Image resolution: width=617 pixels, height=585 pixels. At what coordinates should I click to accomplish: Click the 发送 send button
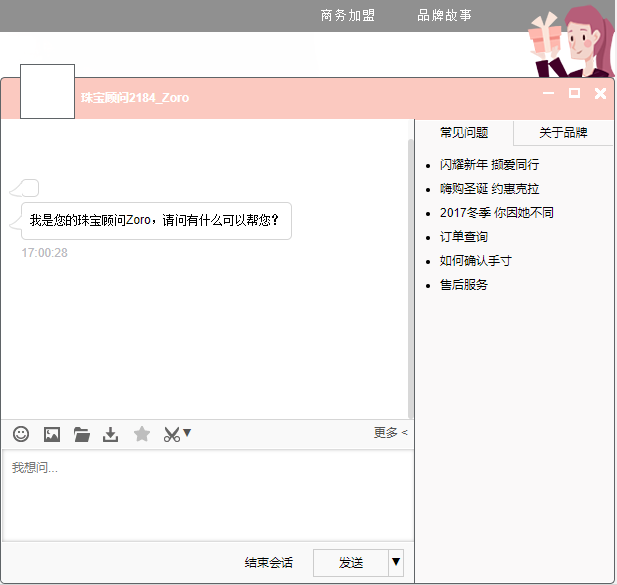pos(350,563)
